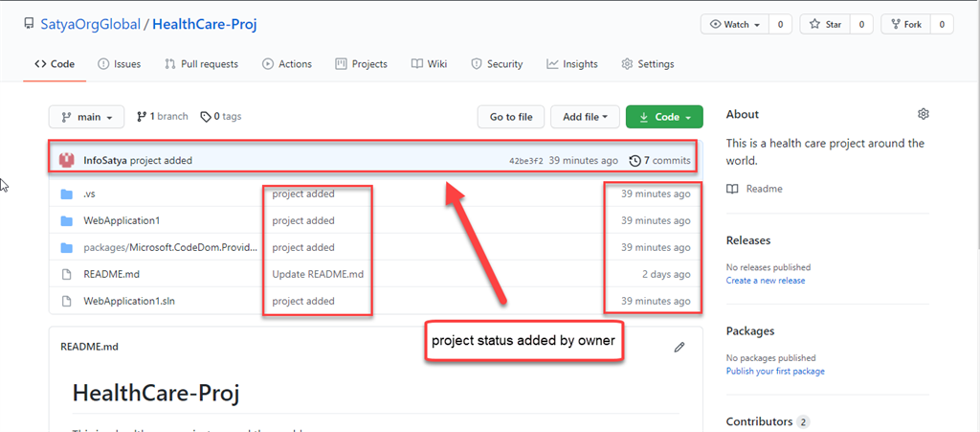View the Insights tab
Viewport: 980px width, 432px height.
click(x=572, y=64)
